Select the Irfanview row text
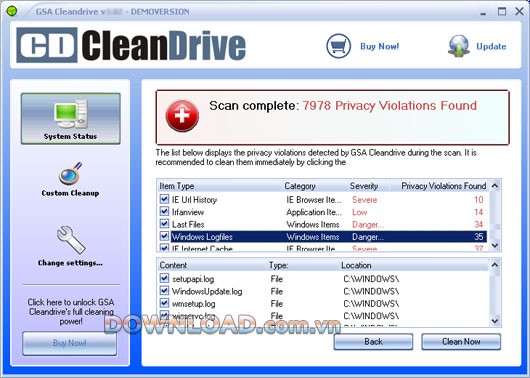Screen dimensions: 530x378 [x=188, y=212]
